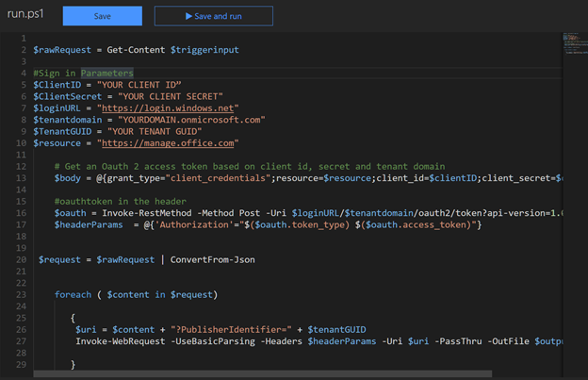Viewport: 588px width, 380px height.
Task: Click line number 19 in the gutter
Action: [21, 248]
